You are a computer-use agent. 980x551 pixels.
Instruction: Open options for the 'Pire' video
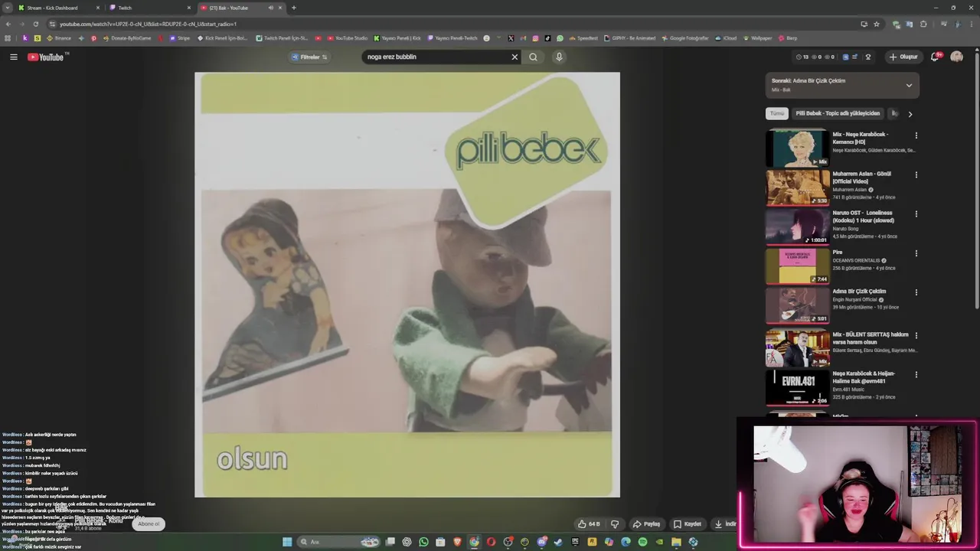pyautogui.click(x=916, y=253)
